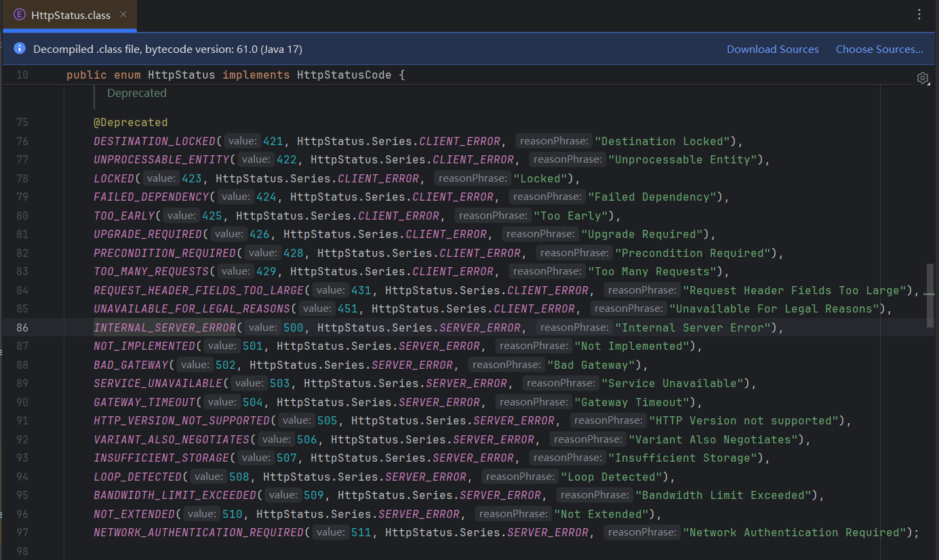Viewport: 939px width, 560px height.
Task: Click the UNAVAILABLE_FOR_LEGAL_REASONS constant
Action: 192,309
